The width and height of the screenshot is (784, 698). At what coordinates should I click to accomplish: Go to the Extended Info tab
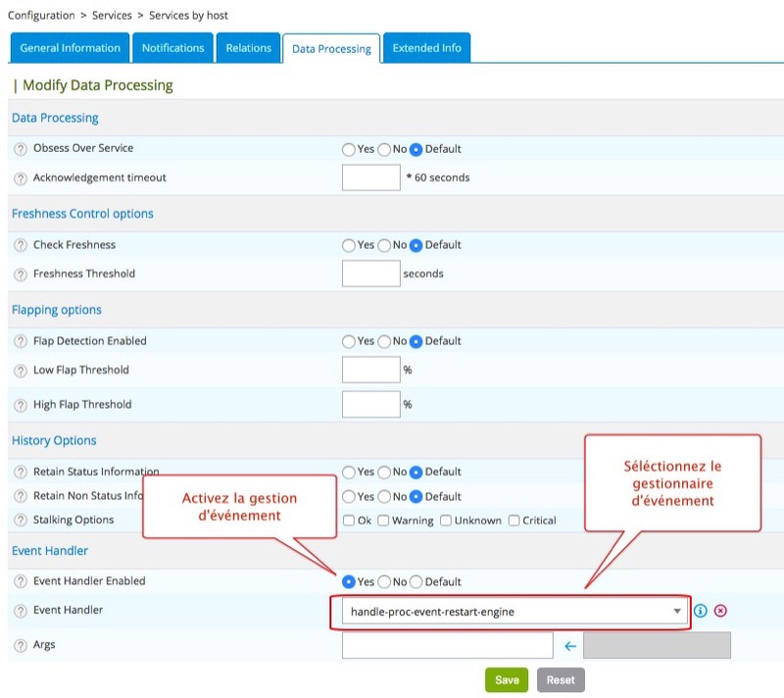426,48
